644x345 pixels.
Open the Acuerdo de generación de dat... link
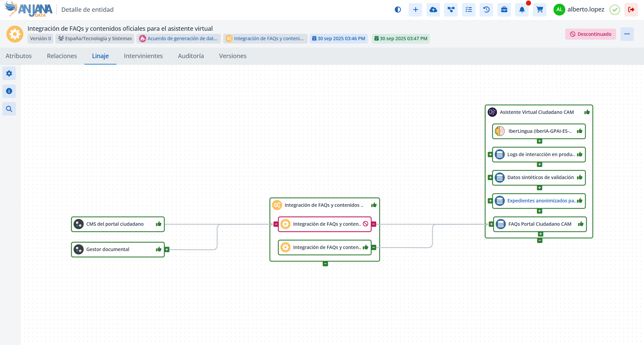click(182, 39)
